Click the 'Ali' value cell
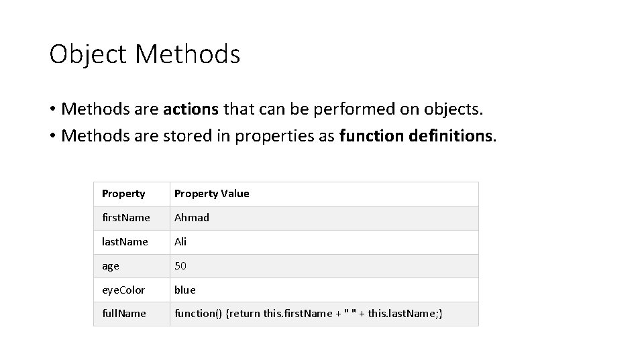 coord(325,242)
